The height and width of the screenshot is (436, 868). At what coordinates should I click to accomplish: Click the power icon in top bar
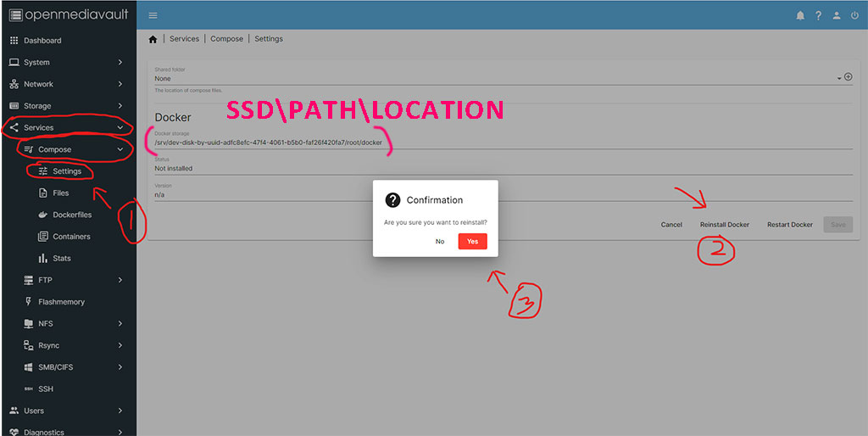tap(854, 15)
